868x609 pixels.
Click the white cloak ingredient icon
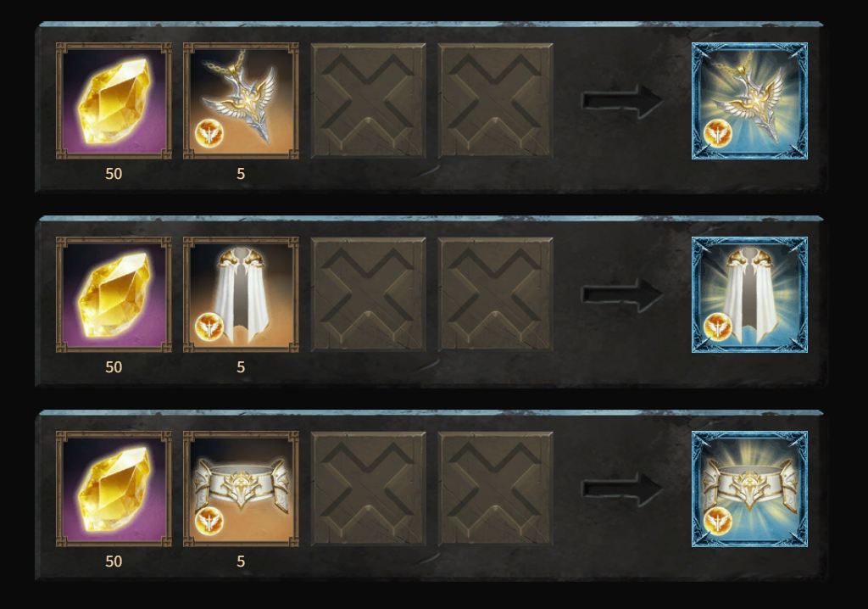241,295
